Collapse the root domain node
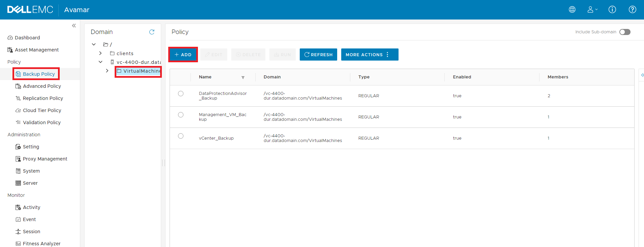644x247 pixels. 94,44
